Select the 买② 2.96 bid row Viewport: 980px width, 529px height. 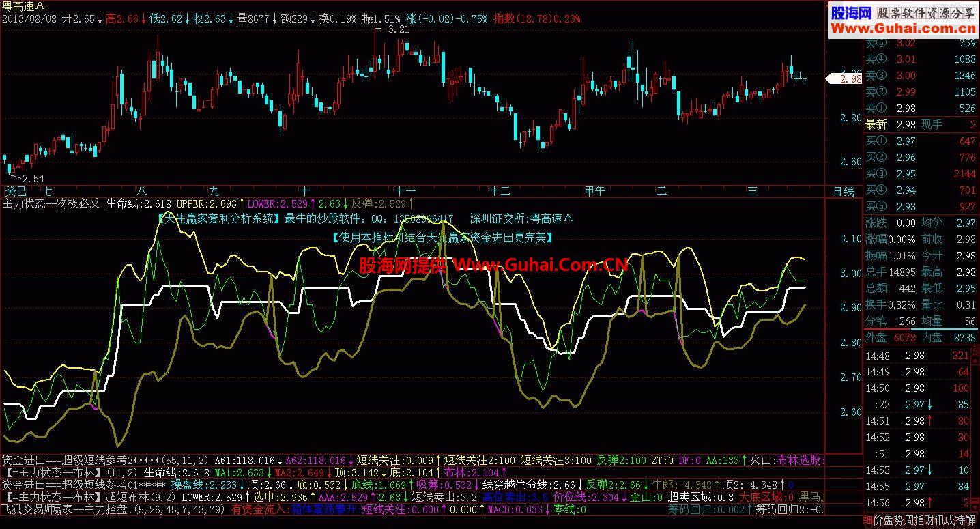(921, 158)
